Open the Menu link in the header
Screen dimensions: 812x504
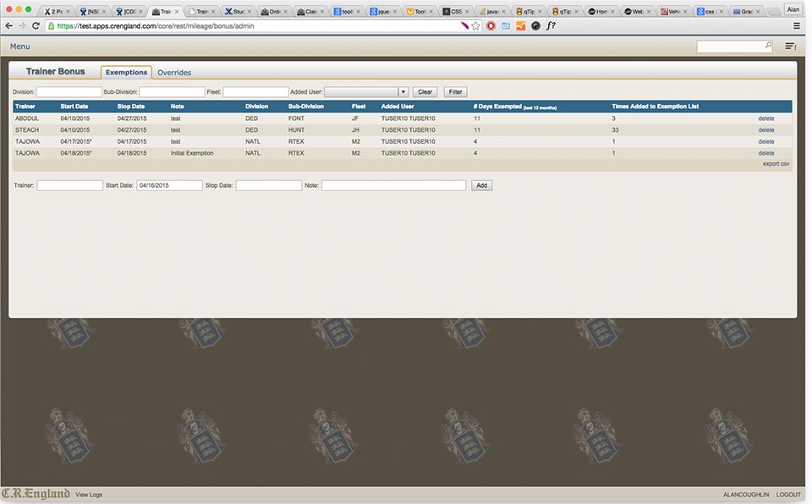pyautogui.click(x=19, y=47)
